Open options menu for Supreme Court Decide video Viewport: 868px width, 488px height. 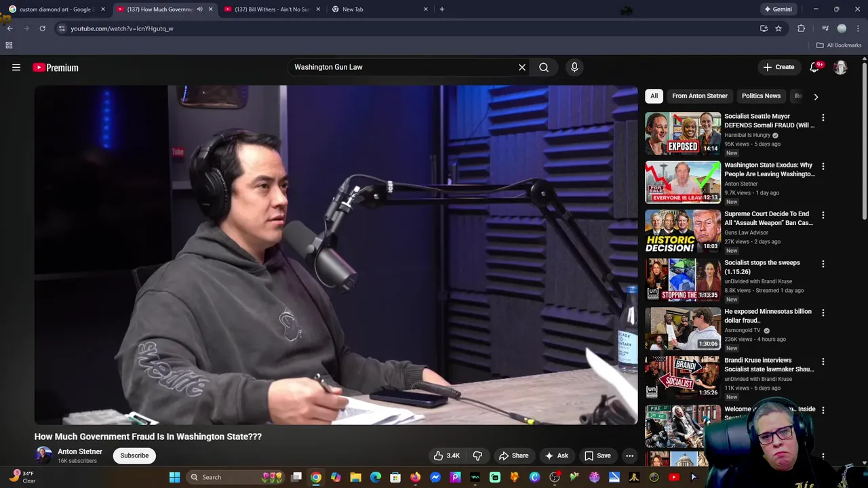pos(823,215)
